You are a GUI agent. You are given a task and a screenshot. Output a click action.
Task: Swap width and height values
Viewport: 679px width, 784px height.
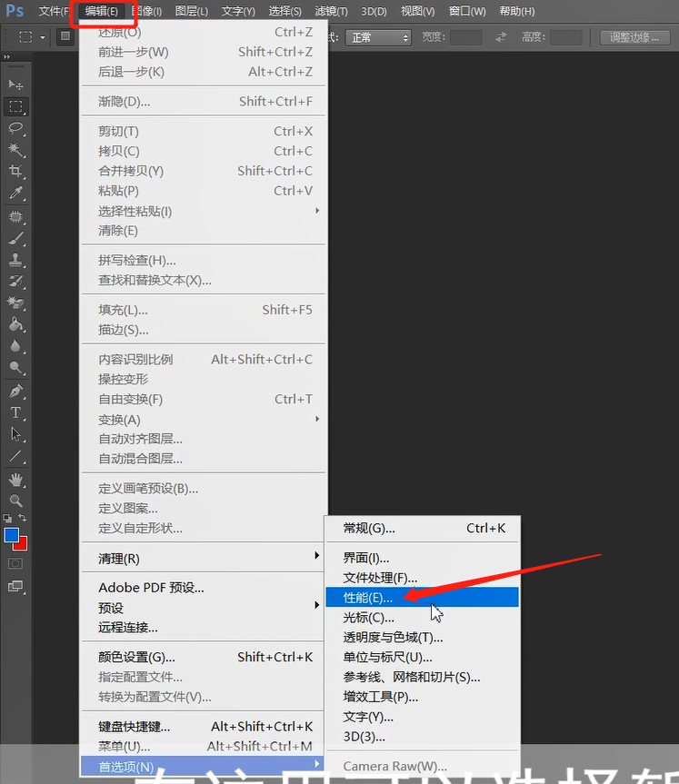coord(501,37)
